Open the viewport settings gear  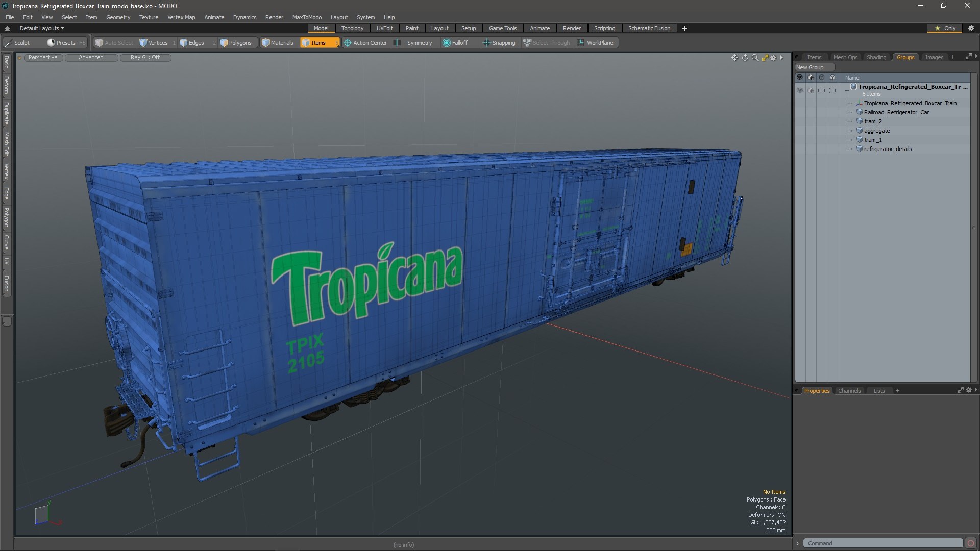[x=773, y=58]
